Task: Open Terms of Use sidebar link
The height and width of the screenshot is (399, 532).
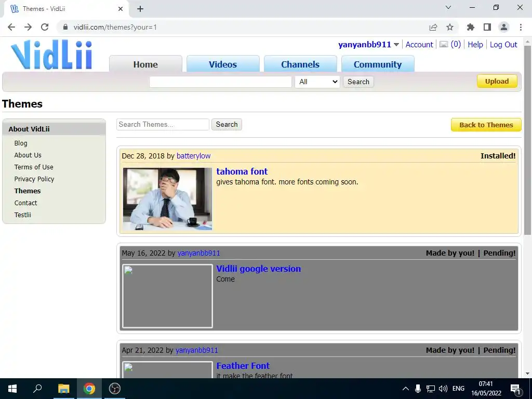Action: click(34, 167)
